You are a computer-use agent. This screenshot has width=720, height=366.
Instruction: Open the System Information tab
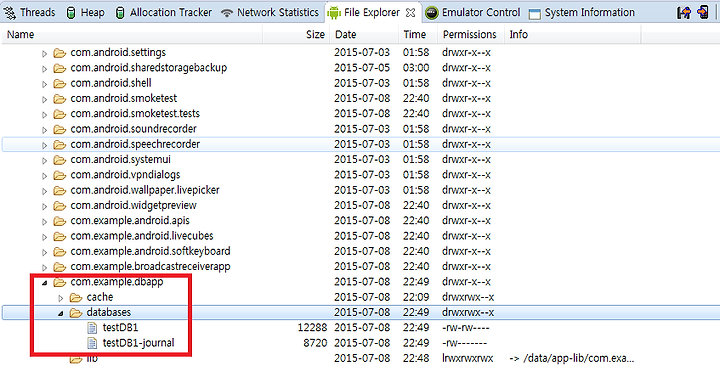coord(582,12)
